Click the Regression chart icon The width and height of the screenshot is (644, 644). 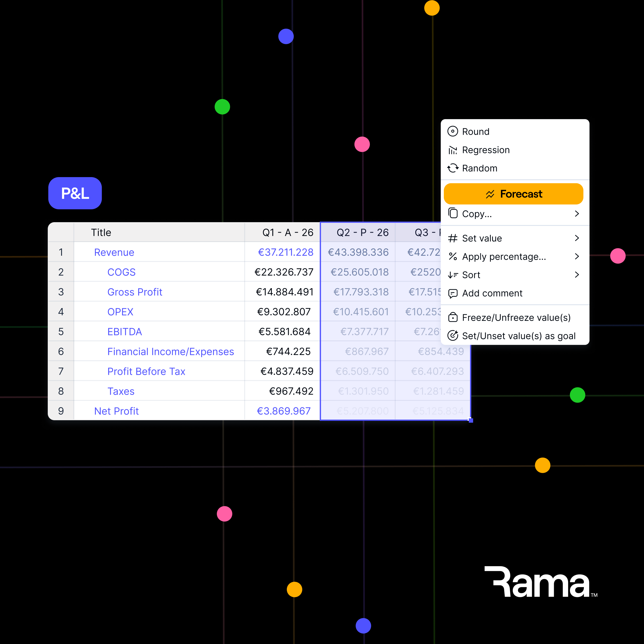tap(453, 150)
